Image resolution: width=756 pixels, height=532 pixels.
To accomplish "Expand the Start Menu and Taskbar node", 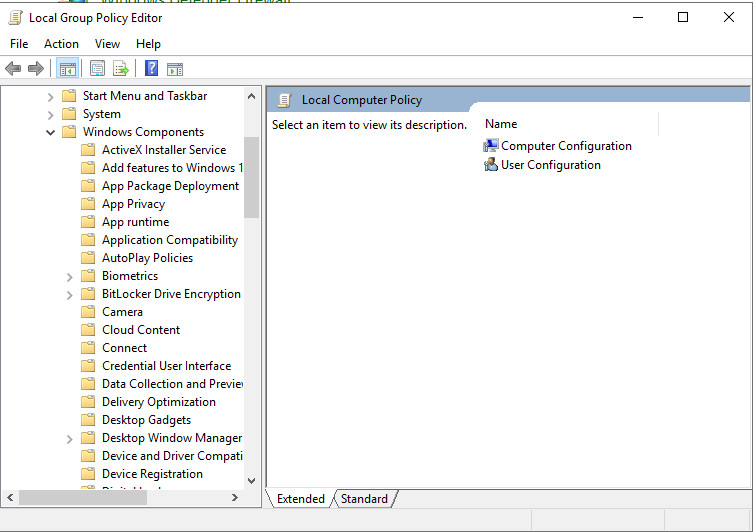I will pos(51,96).
